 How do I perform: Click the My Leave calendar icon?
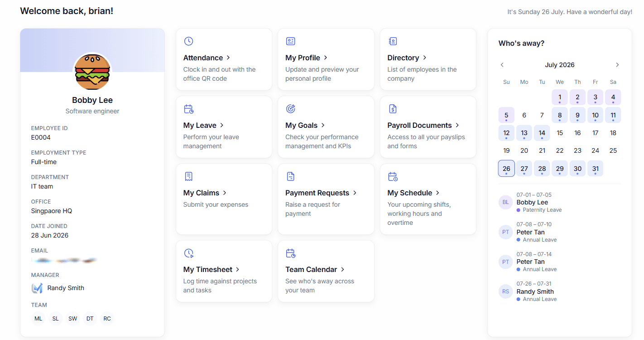click(188, 109)
